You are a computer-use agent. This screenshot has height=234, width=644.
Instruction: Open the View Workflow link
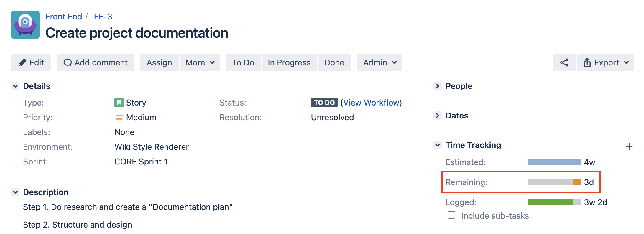pyautogui.click(x=371, y=103)
